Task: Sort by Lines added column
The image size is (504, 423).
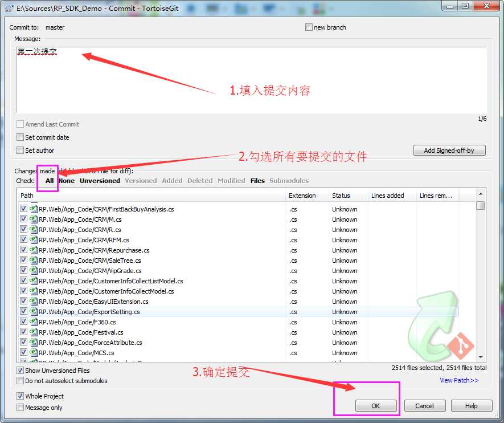Action: 392,196
